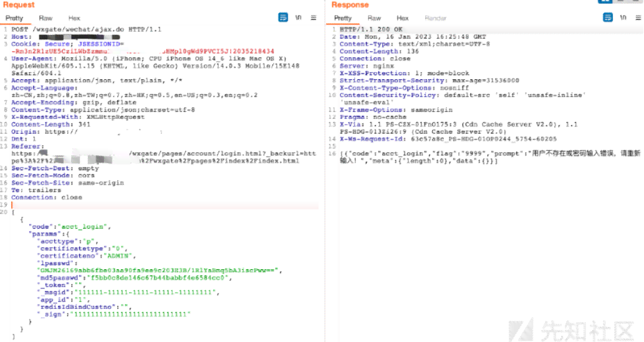644x342 pixels.
Task: Click the request Content-Type: application/json line
Action: tap(103, 110)
